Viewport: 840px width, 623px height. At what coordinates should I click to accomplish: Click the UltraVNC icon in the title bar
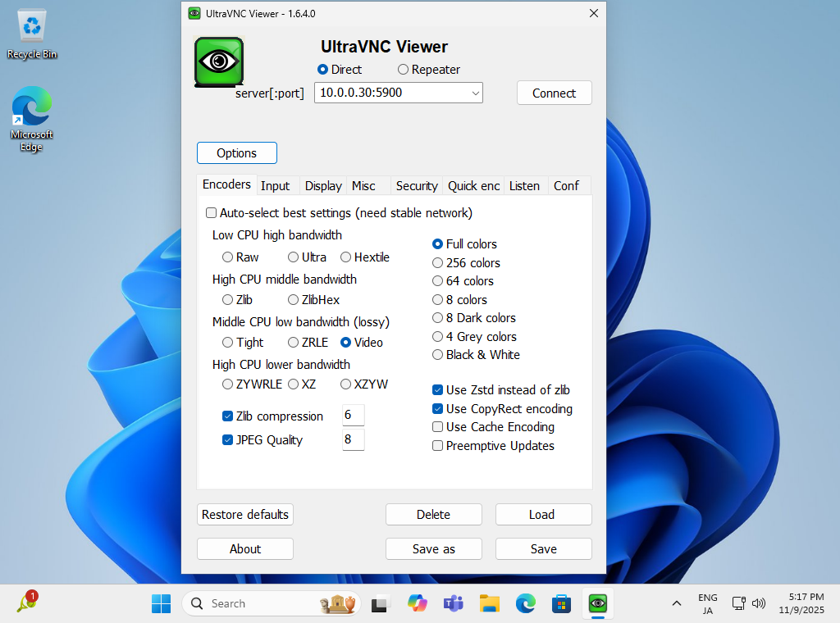194,13
